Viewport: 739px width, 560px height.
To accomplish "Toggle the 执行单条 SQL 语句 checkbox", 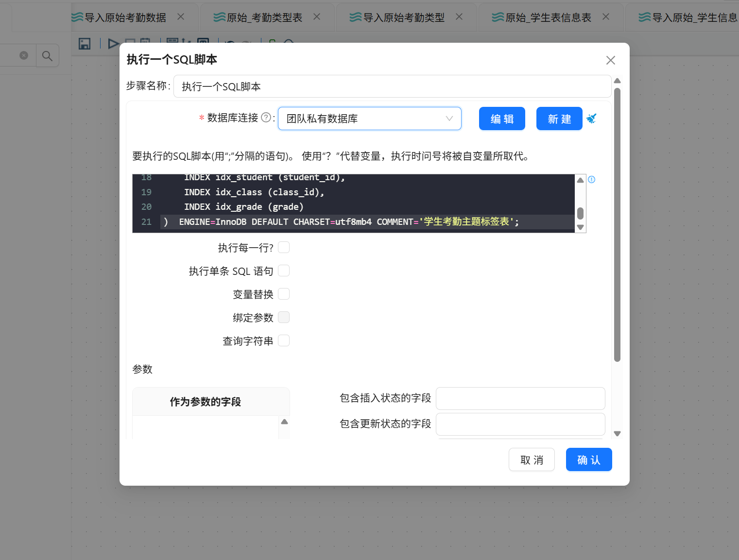I will 284,271.
